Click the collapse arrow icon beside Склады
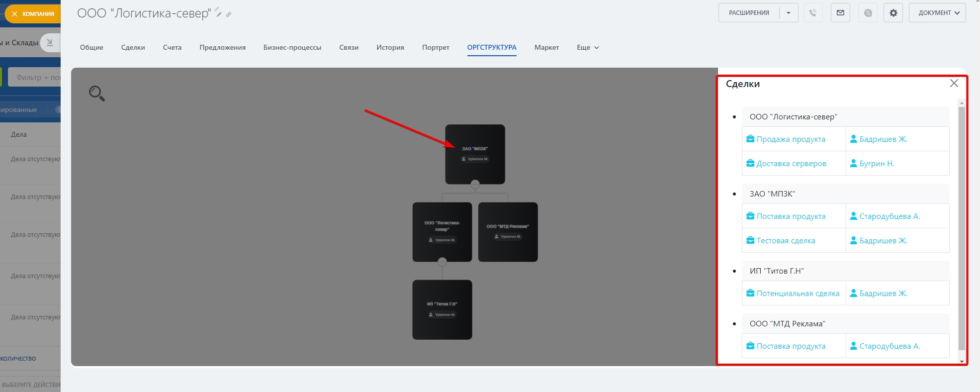The image size is (980, 392). click(x=50, y=43)
